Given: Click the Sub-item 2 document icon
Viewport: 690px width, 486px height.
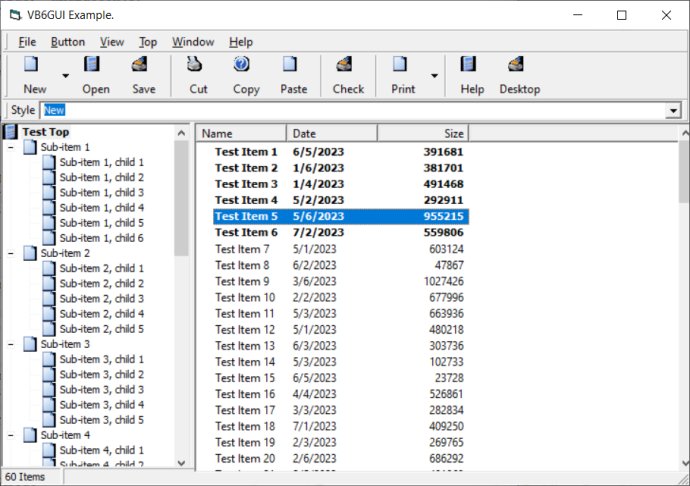Looking at the screenshot, I should [x=30, y=253].
